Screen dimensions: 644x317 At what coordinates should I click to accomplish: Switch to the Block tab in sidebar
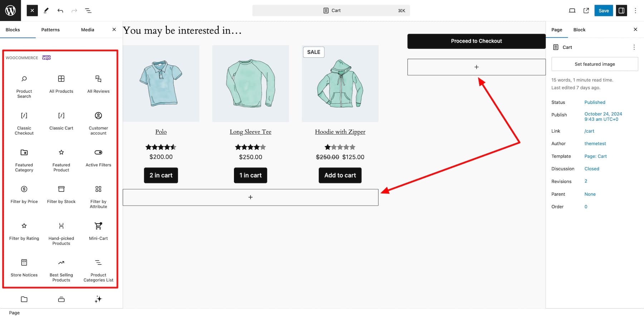pos(579,29)
